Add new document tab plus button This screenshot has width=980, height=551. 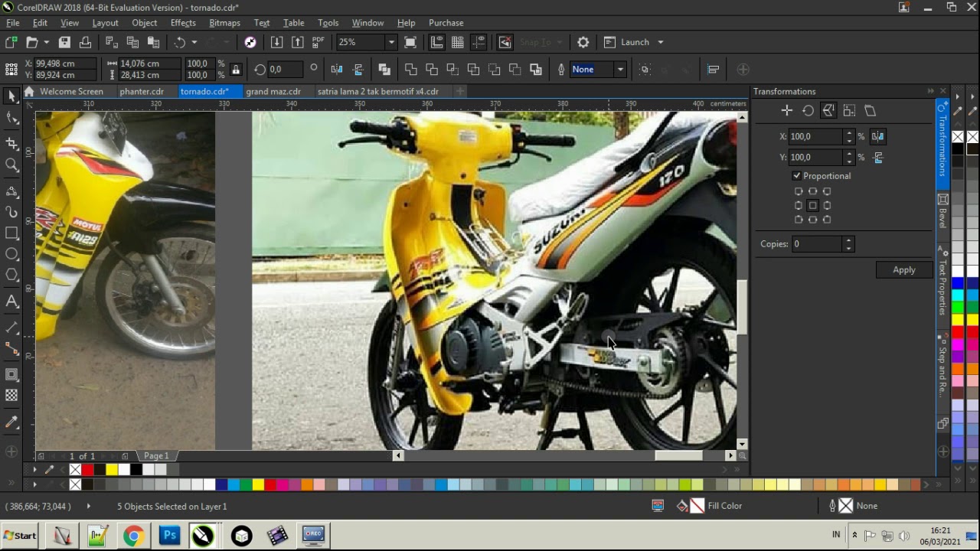(459, 91)
